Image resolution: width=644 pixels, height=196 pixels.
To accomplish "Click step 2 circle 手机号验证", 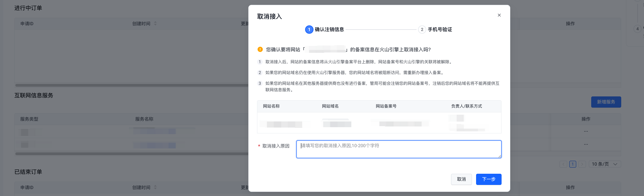I will coord(422,30).
